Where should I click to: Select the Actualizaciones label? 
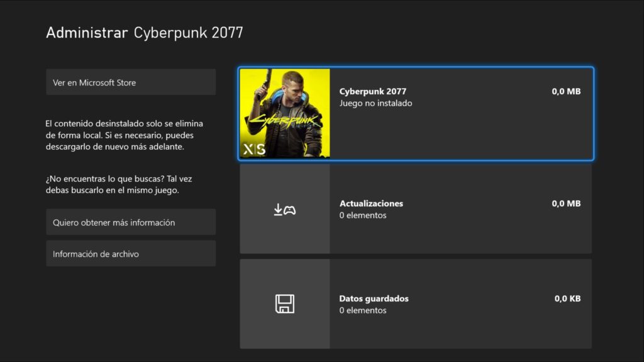371,203
